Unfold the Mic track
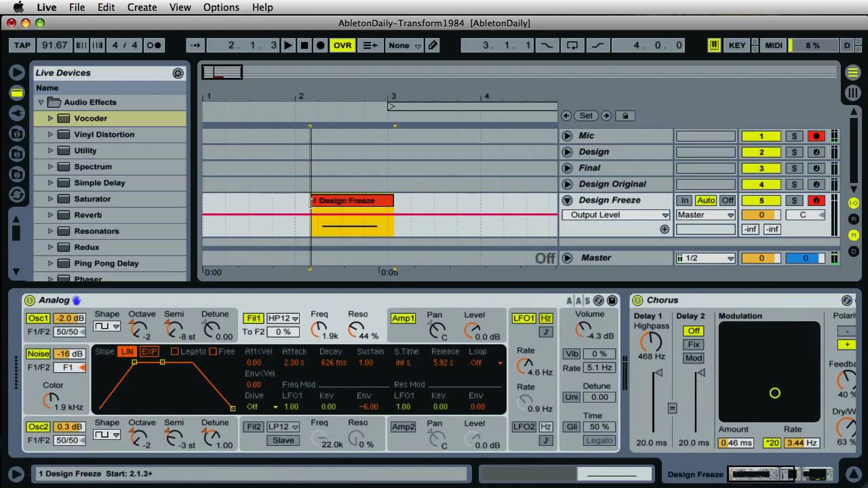The width and height of the screenshot is (868, 488). [568, 136]
